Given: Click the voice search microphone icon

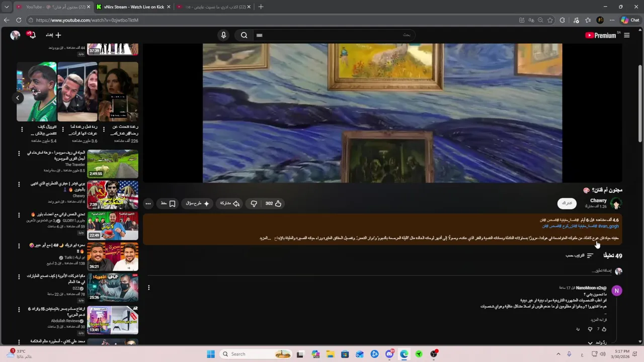Looking at the screenshot, I should (x=223, y=35).
